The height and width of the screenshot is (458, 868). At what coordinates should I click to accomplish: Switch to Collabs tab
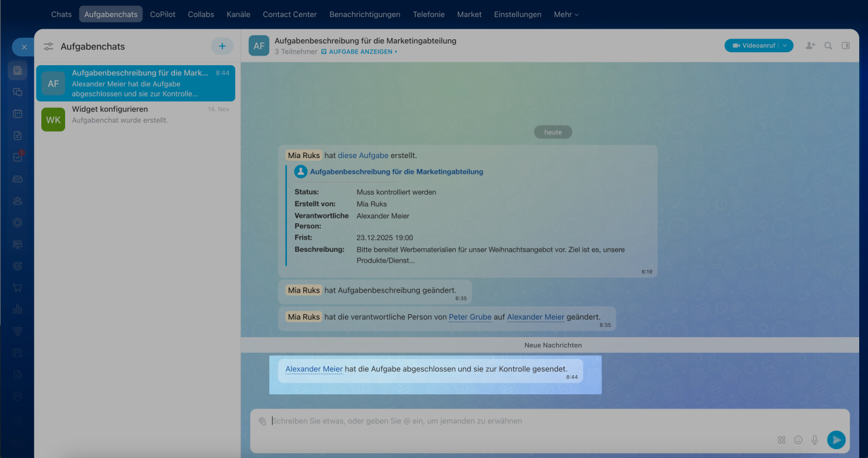coord(201,14)
